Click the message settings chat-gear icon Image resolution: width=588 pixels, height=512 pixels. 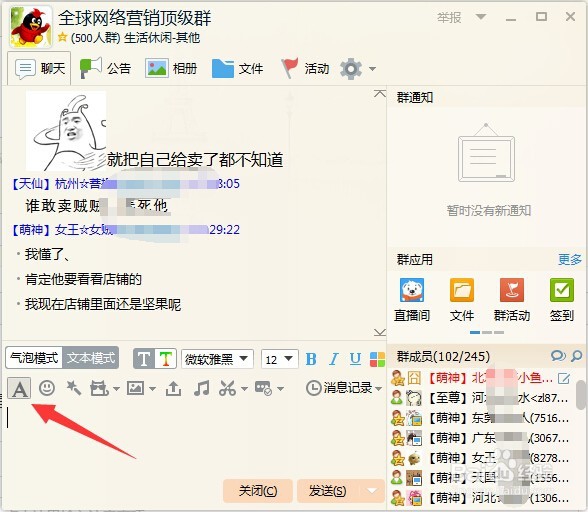(x=263, y=388)
